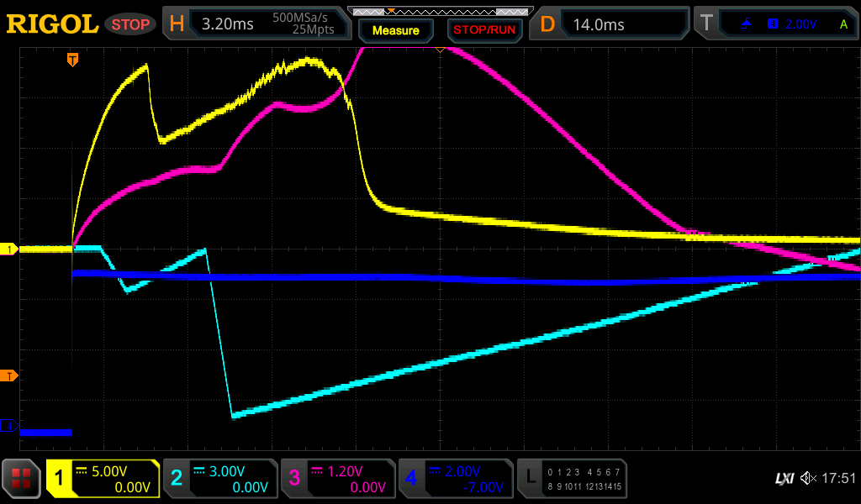The height and width of the screenshot is (504, 861).
Task: Click the RIGOL logo
Action: [x=52, y=24]
